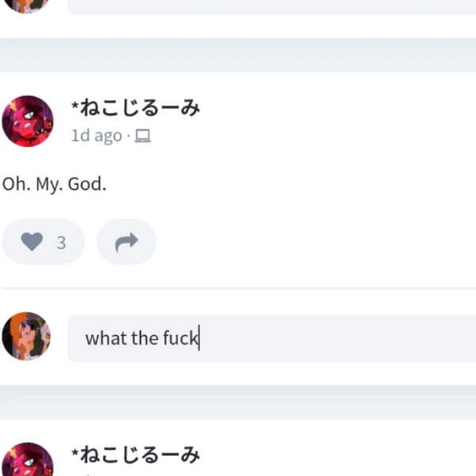Select the "Oh. My. God." post text
476x476 pixels.
click(54, 184)
